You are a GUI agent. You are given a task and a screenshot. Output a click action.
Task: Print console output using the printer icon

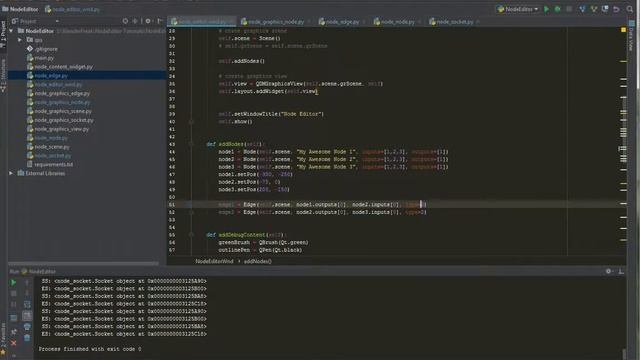(27, 327)
